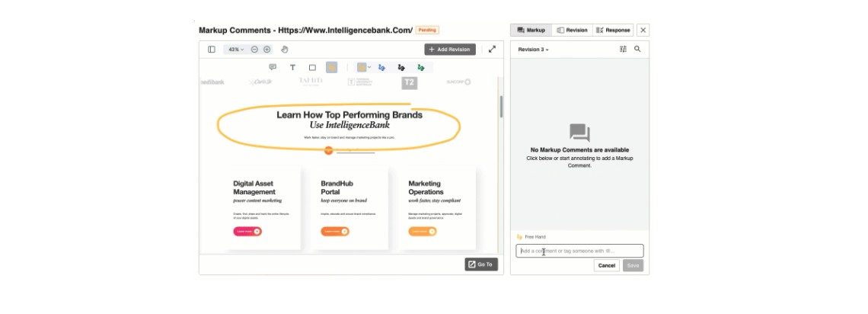Click the Save button
The height and width of the screenshot is (314, 868).
[x=633, y=265]
